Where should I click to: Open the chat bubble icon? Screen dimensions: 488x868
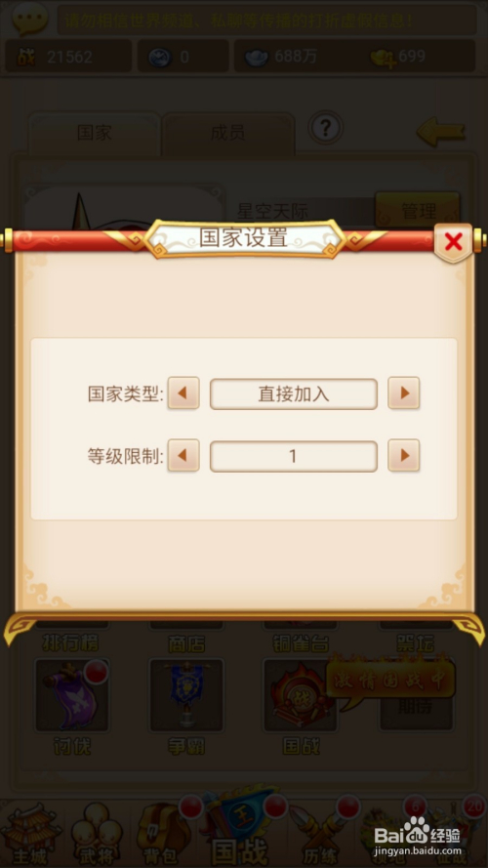(30, 20)
